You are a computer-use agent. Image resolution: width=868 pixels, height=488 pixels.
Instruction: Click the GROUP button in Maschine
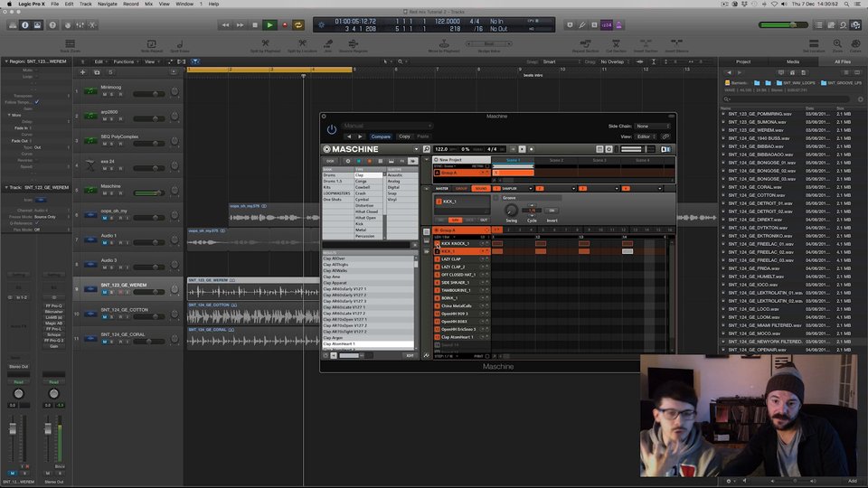coord(462,188)
